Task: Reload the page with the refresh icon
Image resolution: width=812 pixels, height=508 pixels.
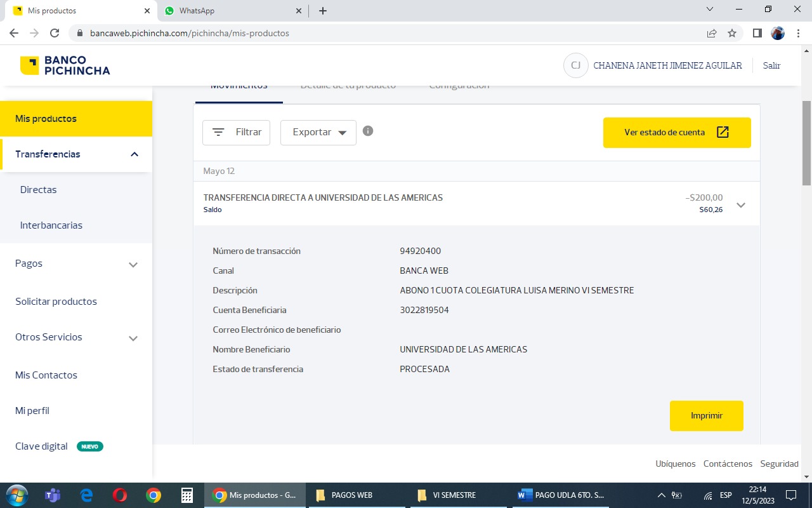Action: click(55, 33)
